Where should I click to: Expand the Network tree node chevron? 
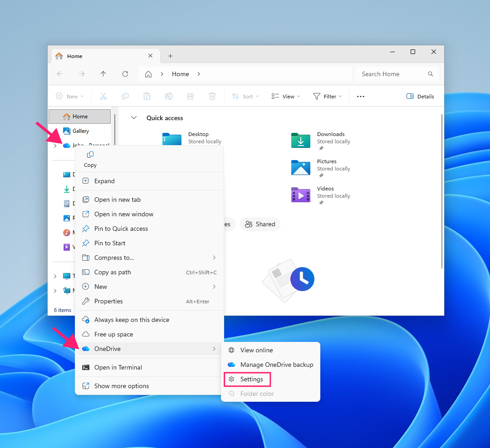55,291
